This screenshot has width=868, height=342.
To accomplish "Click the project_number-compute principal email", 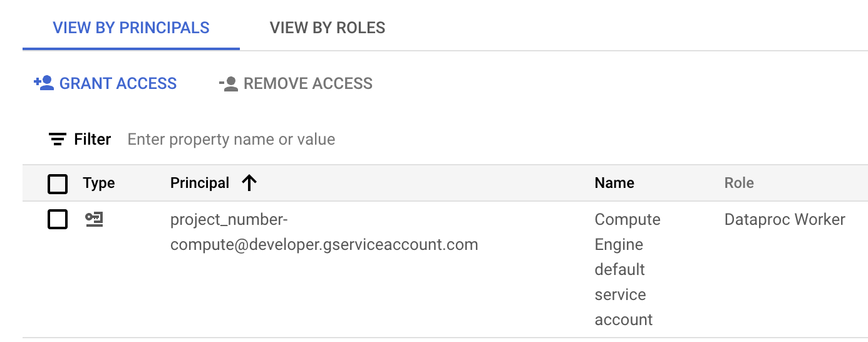I will pyautogui.click(x=324, y=232).
